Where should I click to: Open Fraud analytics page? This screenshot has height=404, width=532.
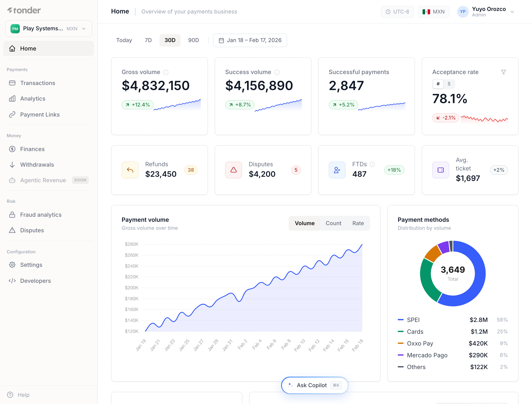coord(49,215)
